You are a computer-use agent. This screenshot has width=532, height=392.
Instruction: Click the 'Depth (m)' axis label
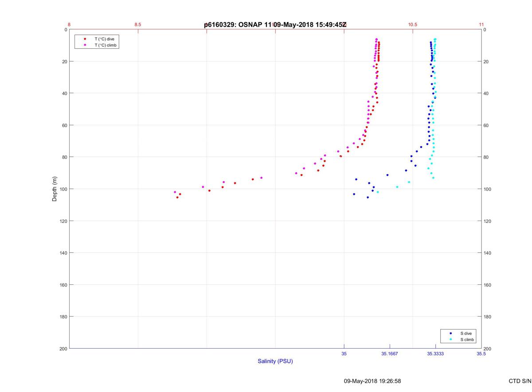(55, 189)
